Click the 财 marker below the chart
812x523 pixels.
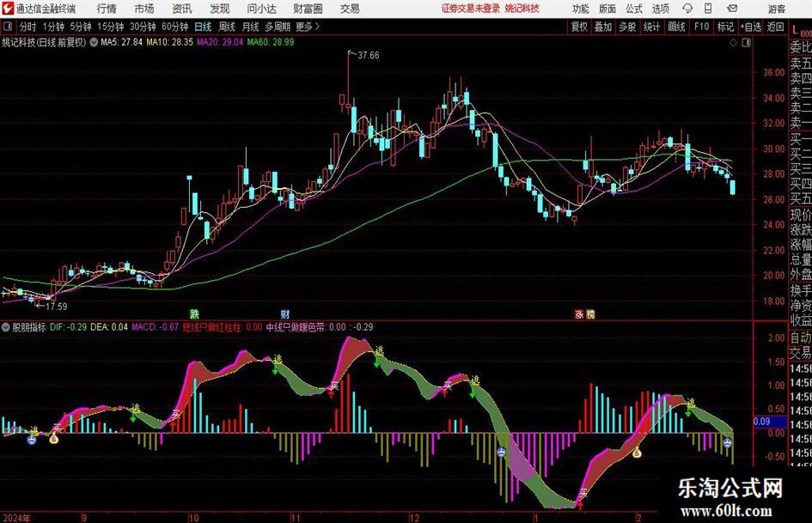pyautogui.click(x=284, y=313)
